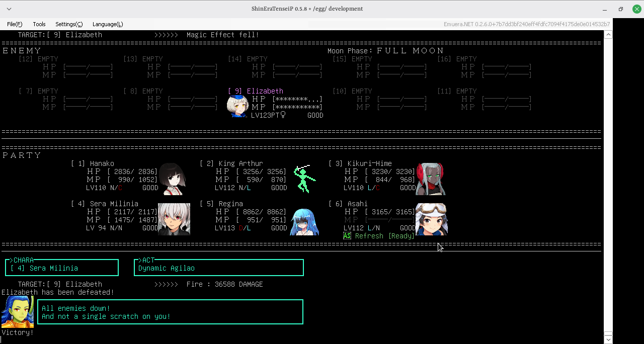Click the PARTY section header

click(x=22, y=155)
